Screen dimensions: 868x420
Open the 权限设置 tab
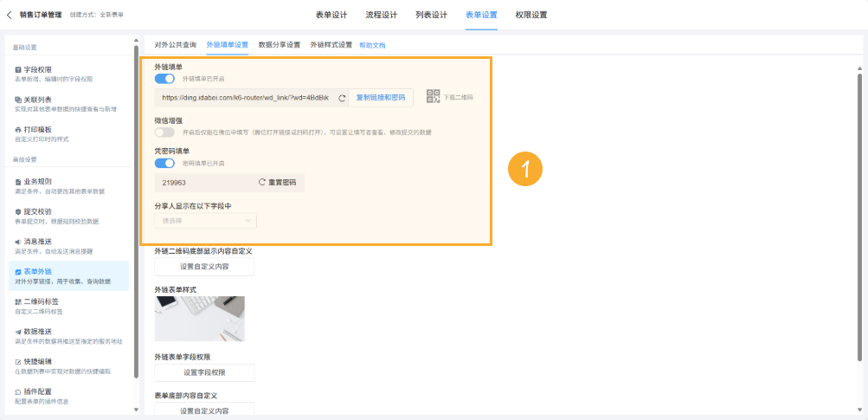coord(530,15)
